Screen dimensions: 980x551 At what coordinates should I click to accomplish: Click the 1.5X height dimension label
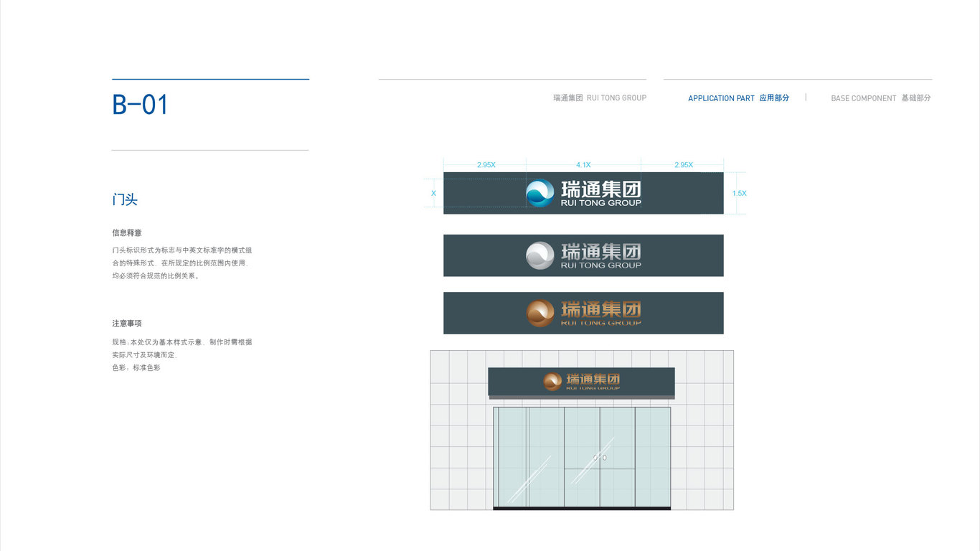click(x=739, y=194)
